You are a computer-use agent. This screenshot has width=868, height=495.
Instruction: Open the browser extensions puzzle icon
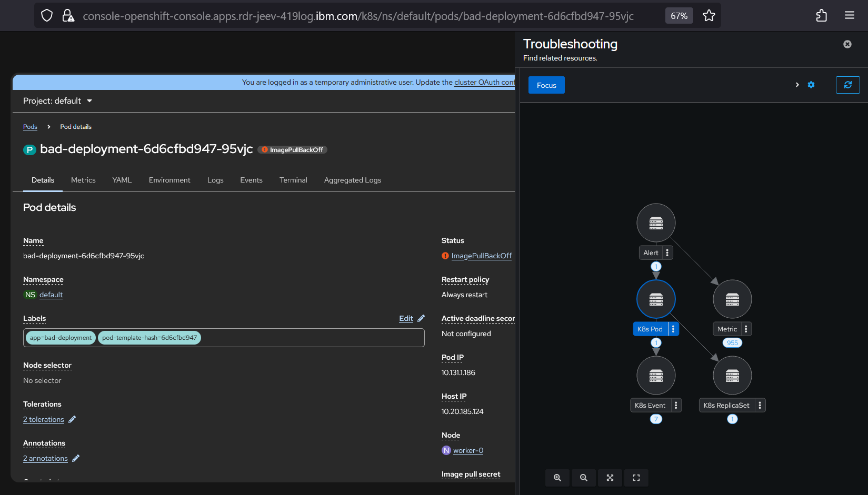tap(822, 16)
